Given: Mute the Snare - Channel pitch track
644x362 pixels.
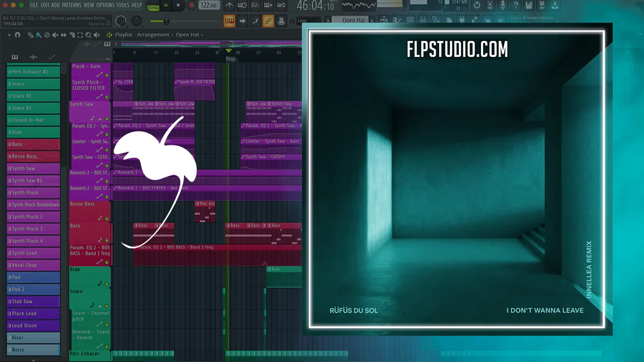Looking at the screenshot, I should tap(107, 324).
